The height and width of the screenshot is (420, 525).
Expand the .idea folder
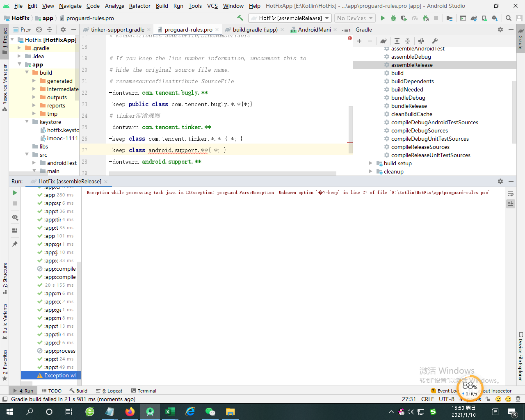click(19, 56)
